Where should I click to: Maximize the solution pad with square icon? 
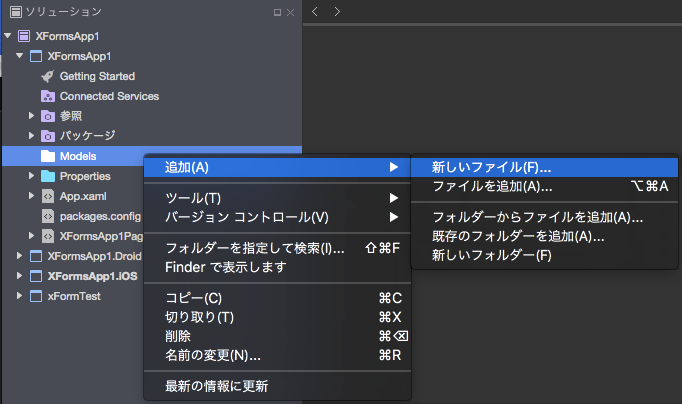click(x=277, y=12)
